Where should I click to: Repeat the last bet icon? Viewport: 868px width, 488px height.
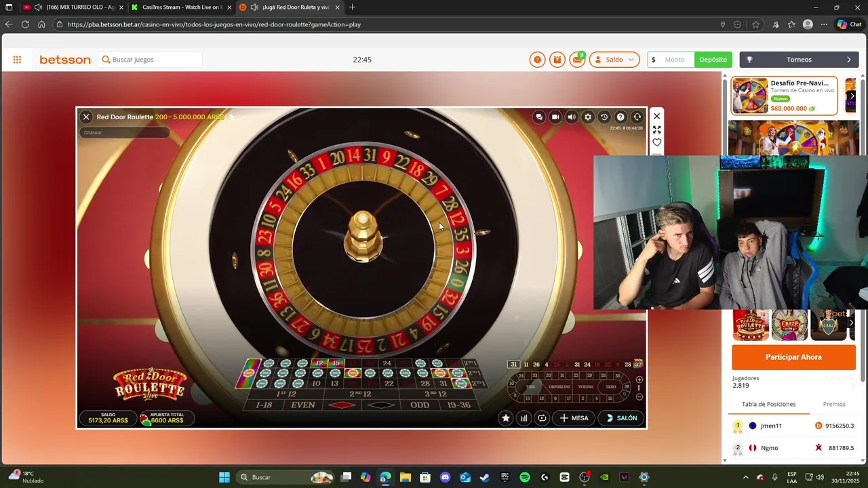pyautogui.click(x=542, y=418)
